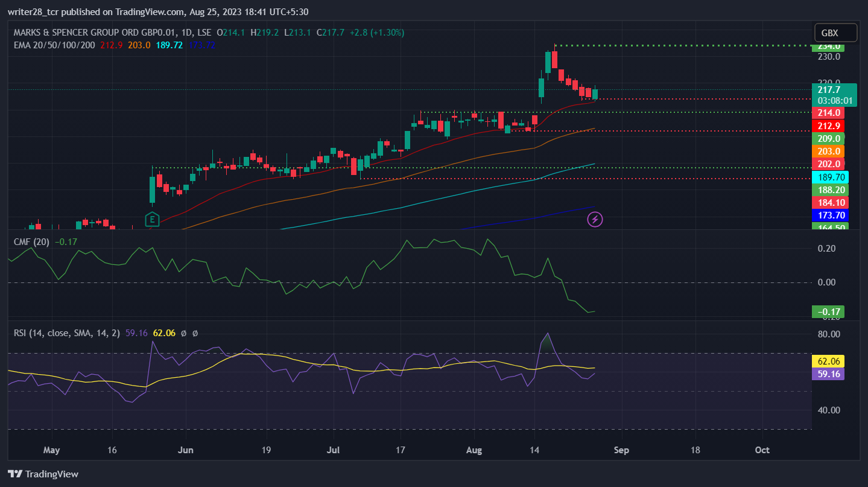Click the GBX currency button
Viewport: 868px width, 487px height.
pyautogui.click(x=835, y=33)
